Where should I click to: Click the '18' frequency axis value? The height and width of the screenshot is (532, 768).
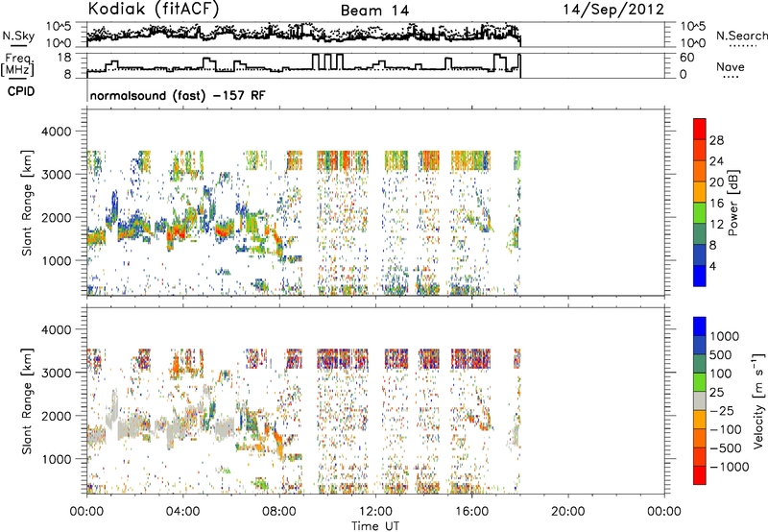click(64, 58)
